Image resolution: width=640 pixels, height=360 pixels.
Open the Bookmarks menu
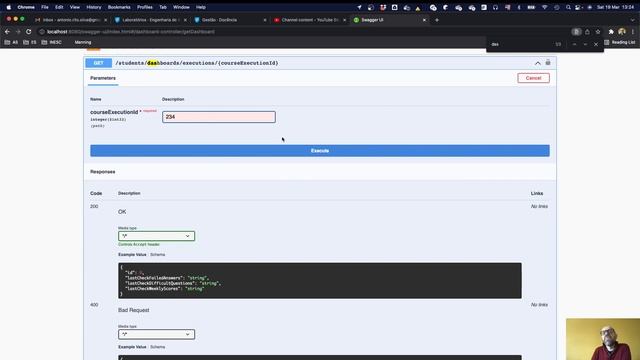tap(119, 7)
